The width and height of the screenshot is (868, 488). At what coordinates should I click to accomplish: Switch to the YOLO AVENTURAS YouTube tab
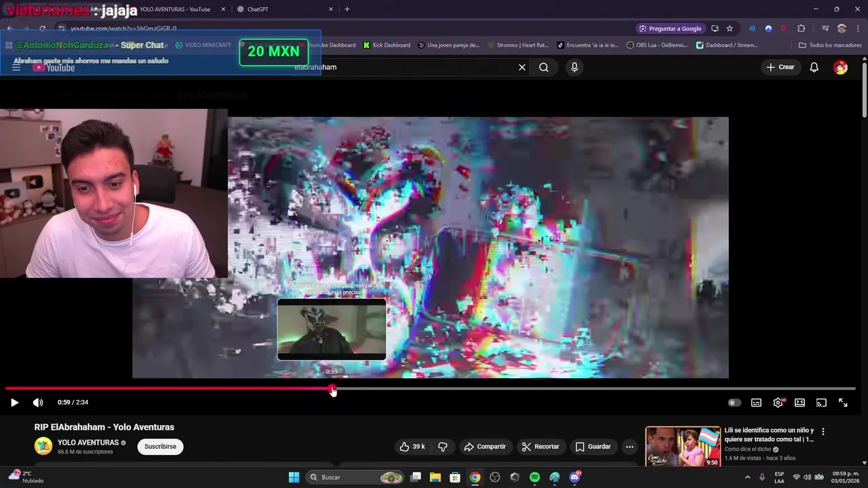coord(175,9)
